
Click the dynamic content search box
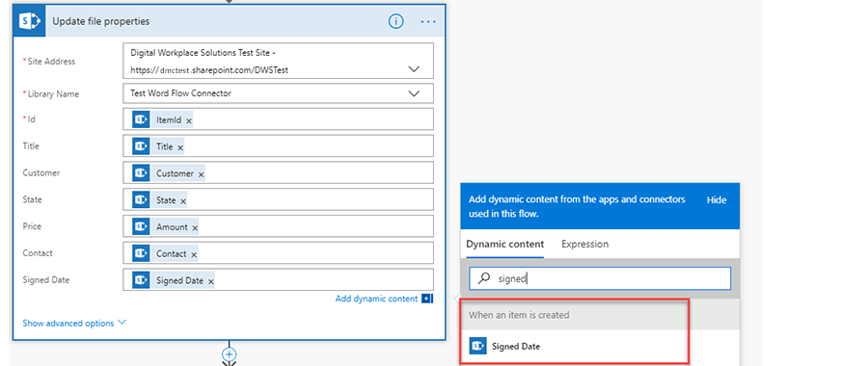coord(600,278)
